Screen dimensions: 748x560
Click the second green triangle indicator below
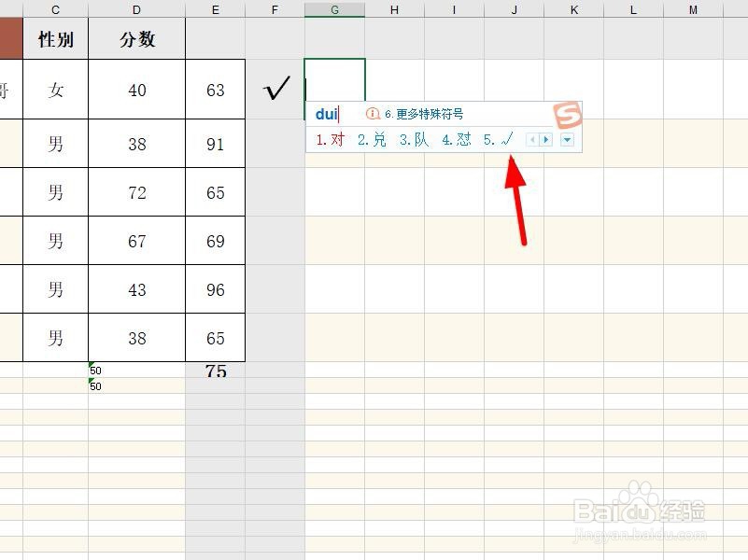click(91, 382)
